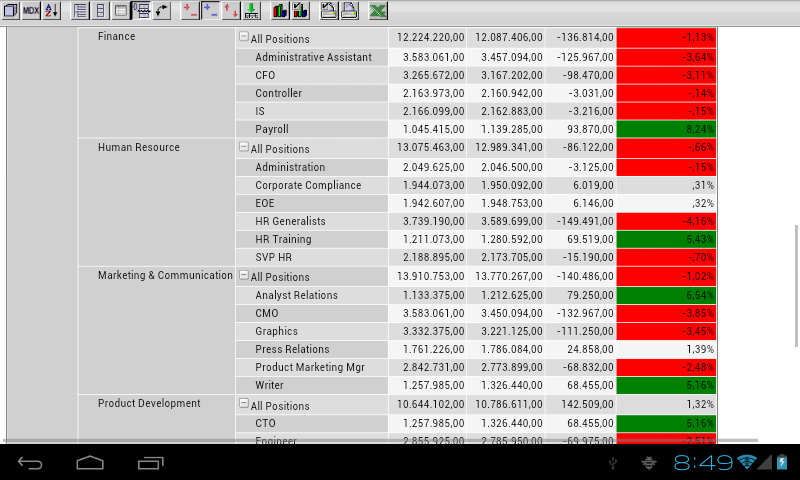The width and height of the screenshot is (800, 480).
Task: Click the SVP HR position label
Action: (x=273, y=257)
